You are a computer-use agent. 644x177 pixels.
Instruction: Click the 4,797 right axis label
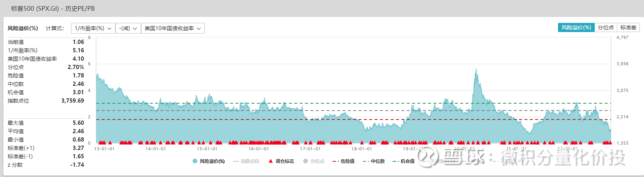[x=622, y=37]
